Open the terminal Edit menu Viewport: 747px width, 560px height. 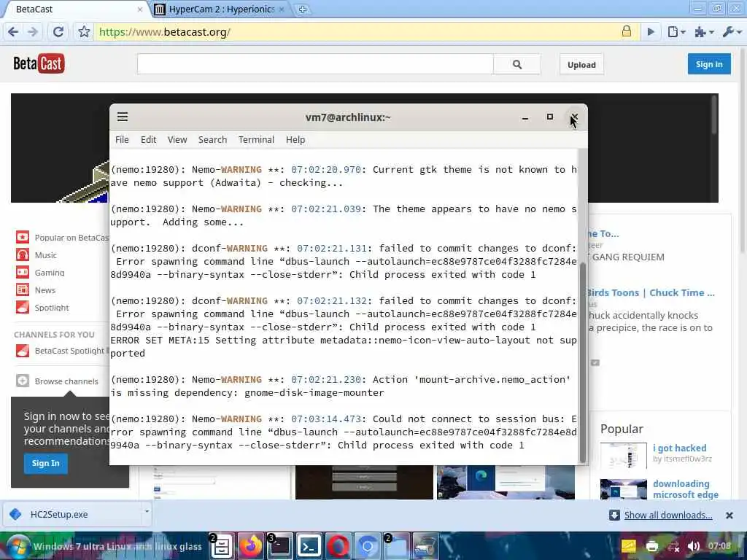(x=148, y=139)
